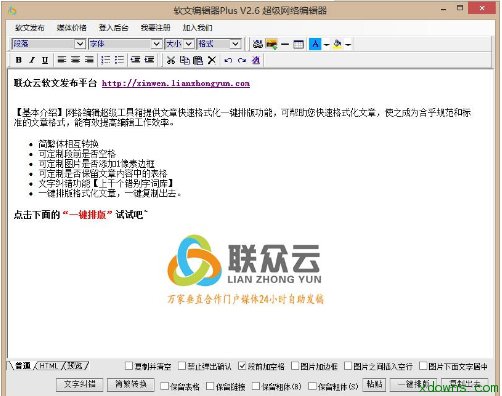Click the undo arrow icon
The width and height of the screenshot is (502, 396).
pyautogui.click(x=228, y=60)
